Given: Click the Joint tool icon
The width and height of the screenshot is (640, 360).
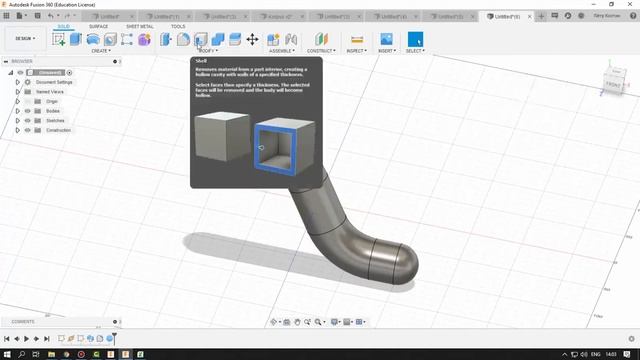Looking at the screenshot, I should point(291,39).
